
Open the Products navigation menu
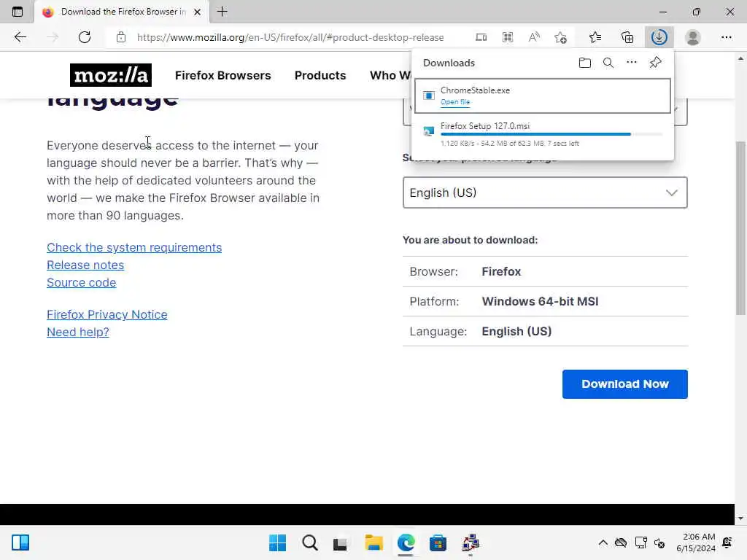[320, 75]
